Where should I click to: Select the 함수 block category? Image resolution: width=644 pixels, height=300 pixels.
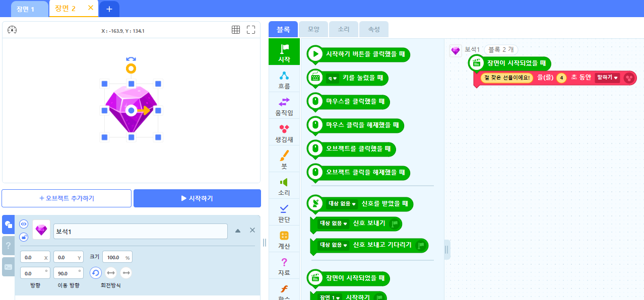[x=284, y=291]
